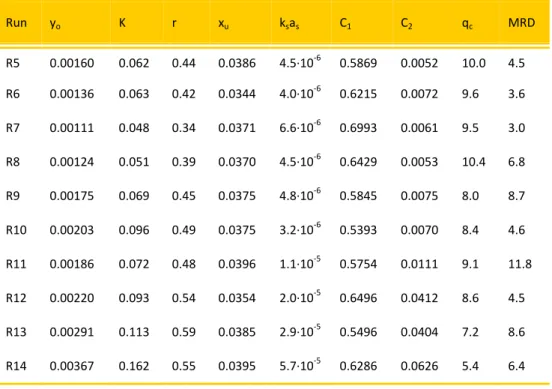Click the qc value 10.4

pyautogui.click(x=474, y=162)
